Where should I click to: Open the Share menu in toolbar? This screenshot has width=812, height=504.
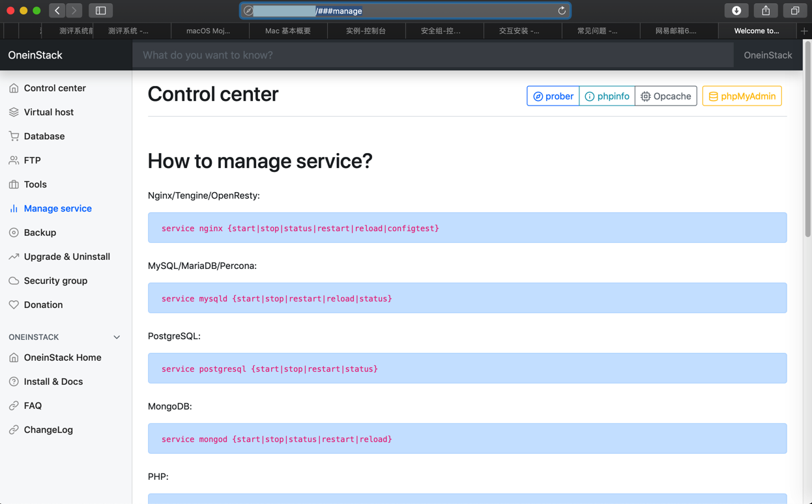[x=766, y=10]
